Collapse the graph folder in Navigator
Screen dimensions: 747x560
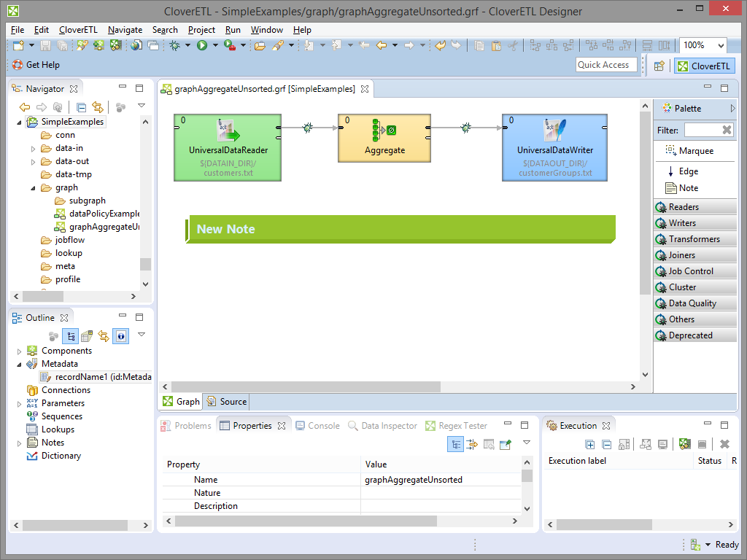click(x=33, y=188)
